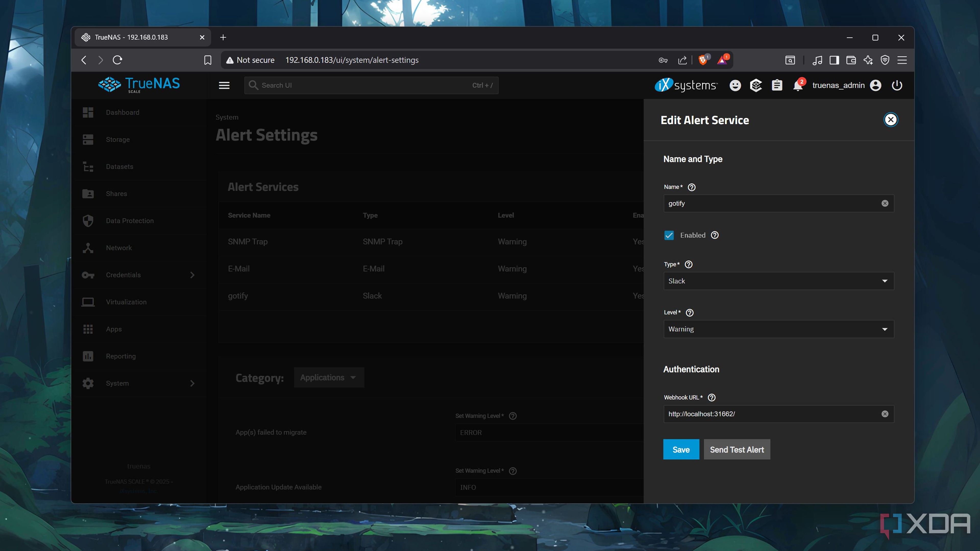Open Datasets in the sidebar
This screenshot has height=551, width=980.
(x=139, y=166)
